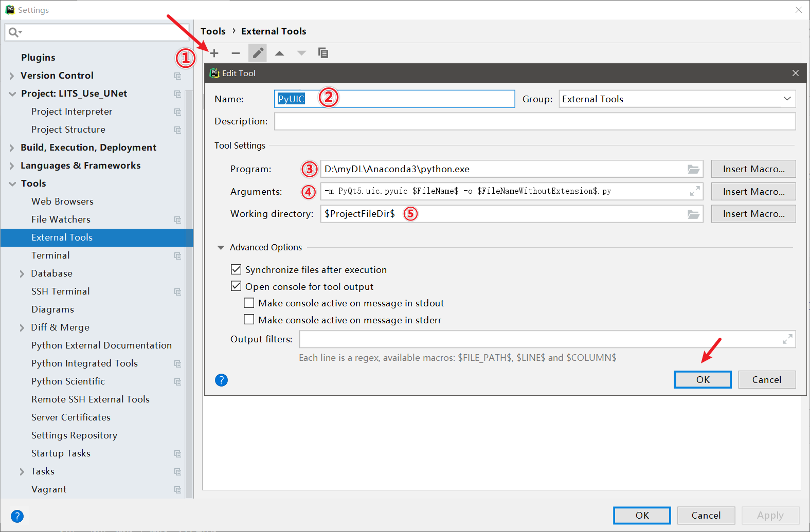Expand the Arguments field editor icon
The width and height of the screenshot is (810, 532).
695,191
